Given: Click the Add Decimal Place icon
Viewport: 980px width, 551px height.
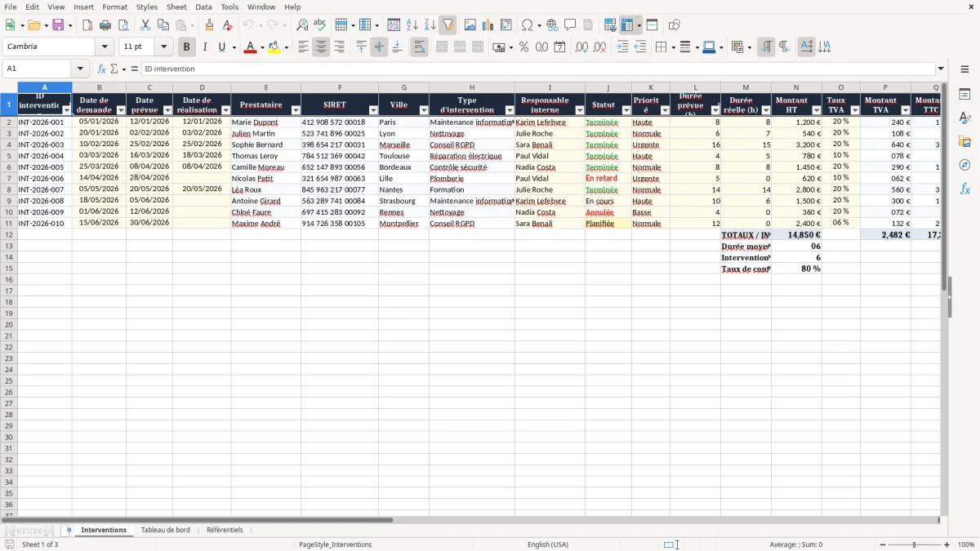Looking at the screenshot, I should click(581, 47).
